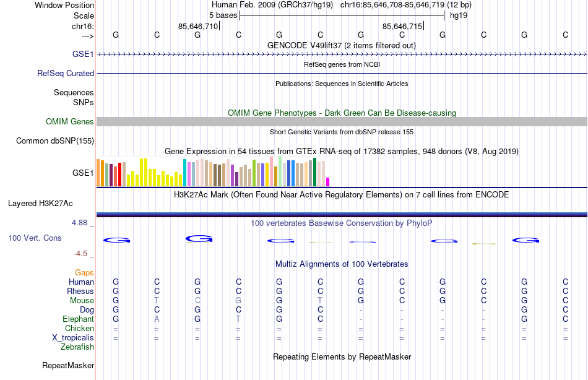588x380 pixels.
Task: Select the Human alignment row label
Action: click(x=81, y=282)
